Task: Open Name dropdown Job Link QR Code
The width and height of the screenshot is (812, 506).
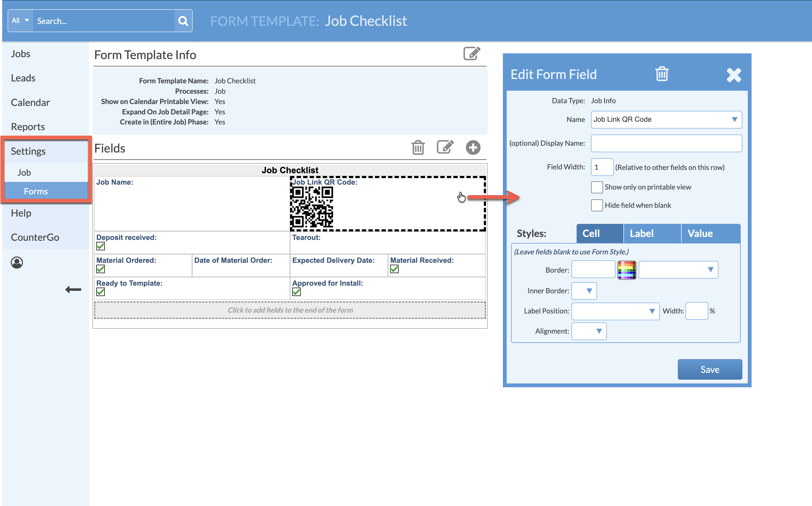Action: pos(666,120)
